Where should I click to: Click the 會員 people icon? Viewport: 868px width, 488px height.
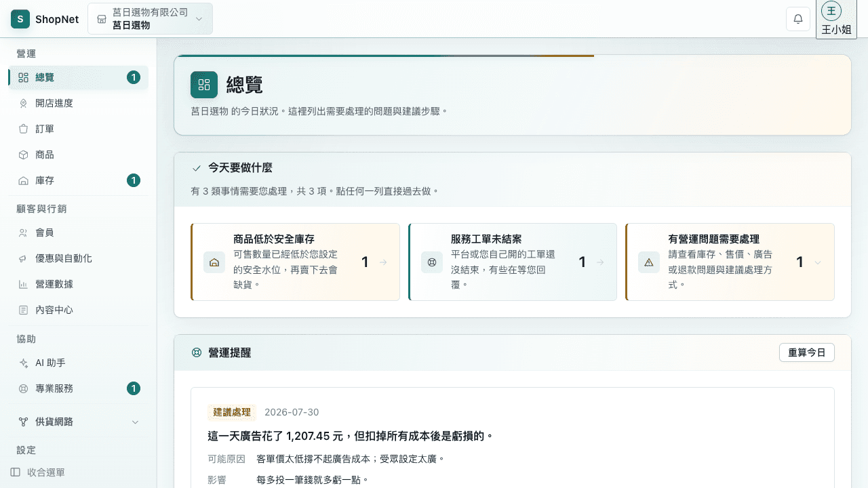pos(23,232)
